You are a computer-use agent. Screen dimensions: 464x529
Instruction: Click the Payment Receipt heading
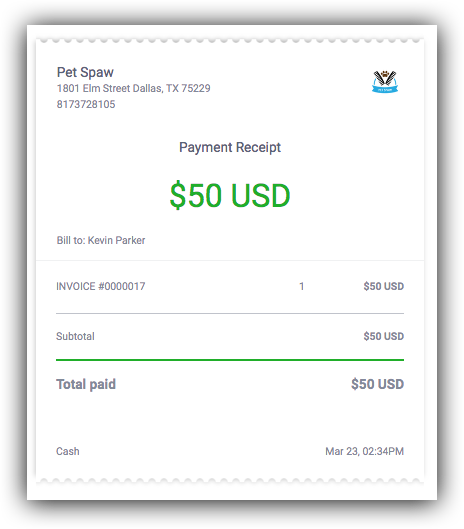[x=230, y=147]
